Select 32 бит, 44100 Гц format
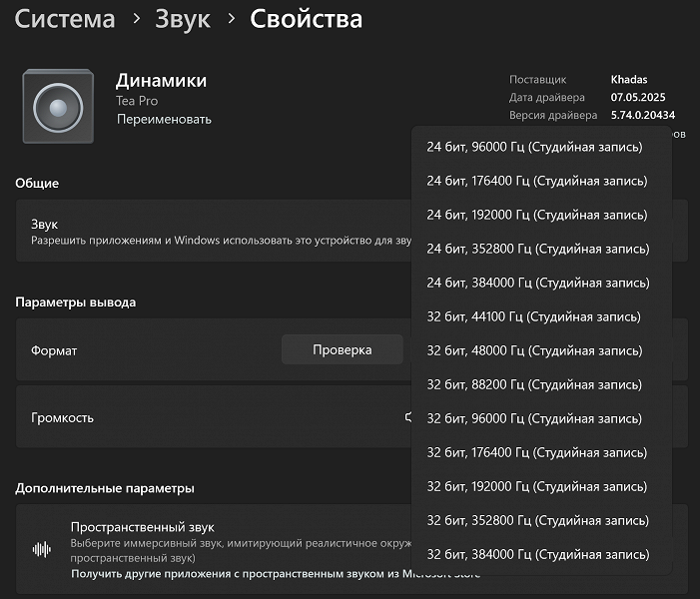The height and width of the screenshot is (599, 700). coord(533,316)
